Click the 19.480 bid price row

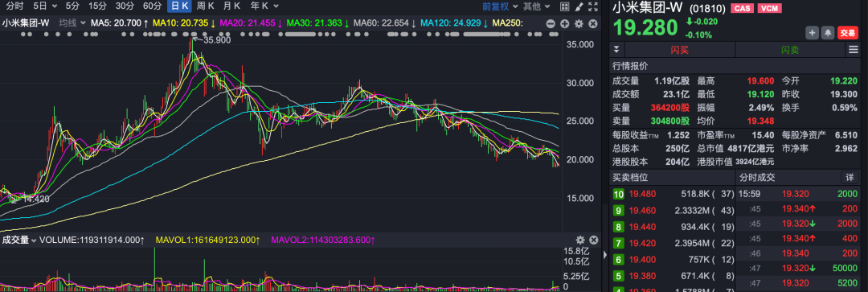tap(673, 194)
